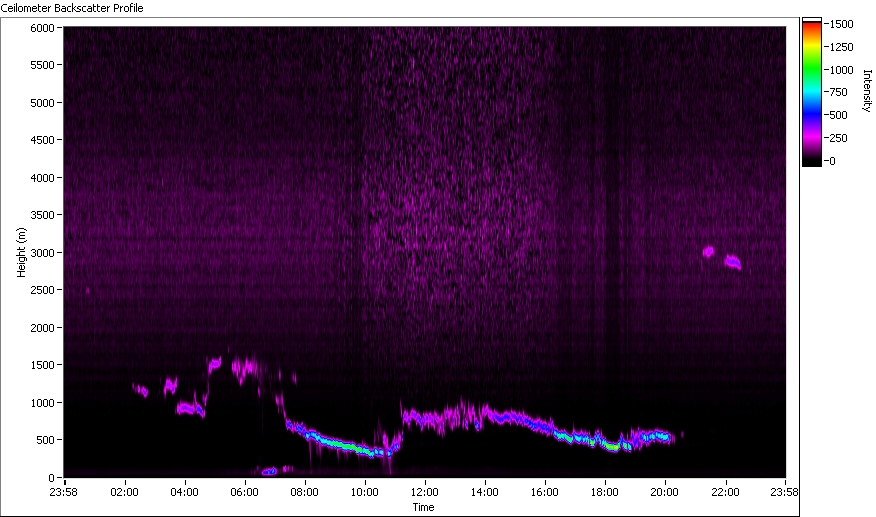The height and width of the screenshot is (517, 876).
Task: Select the 1500 height axis label
Action: click(42, 365)
